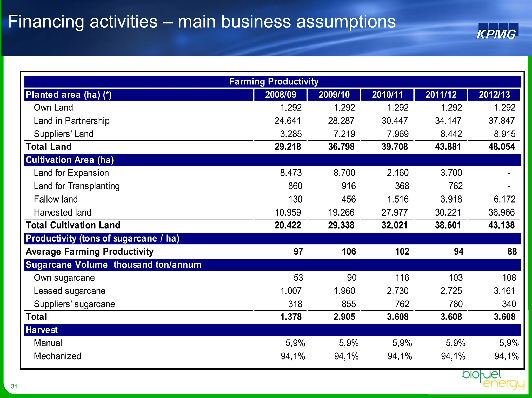Image resolution: width=532 pixels, height=398 pixels.
Task: Click the Sugarcane Volume section header
Action: [x=114, y=265]
